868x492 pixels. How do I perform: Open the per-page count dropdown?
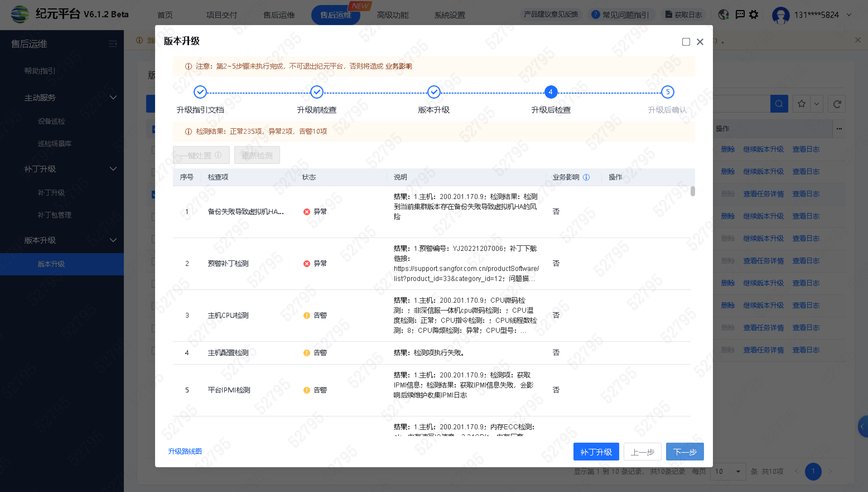[729, 471]
